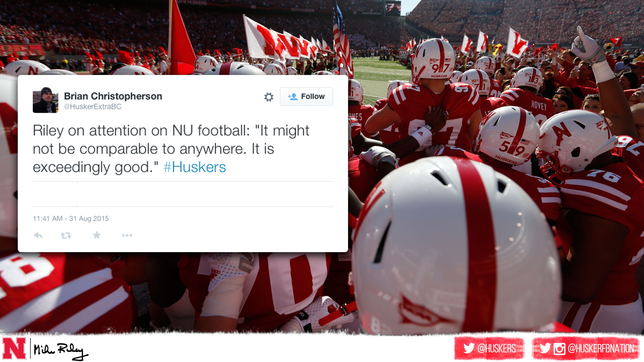The width and height of the screenshot is (644, 362).
Task: Click the Instagram camera icon
Action: 559,349
